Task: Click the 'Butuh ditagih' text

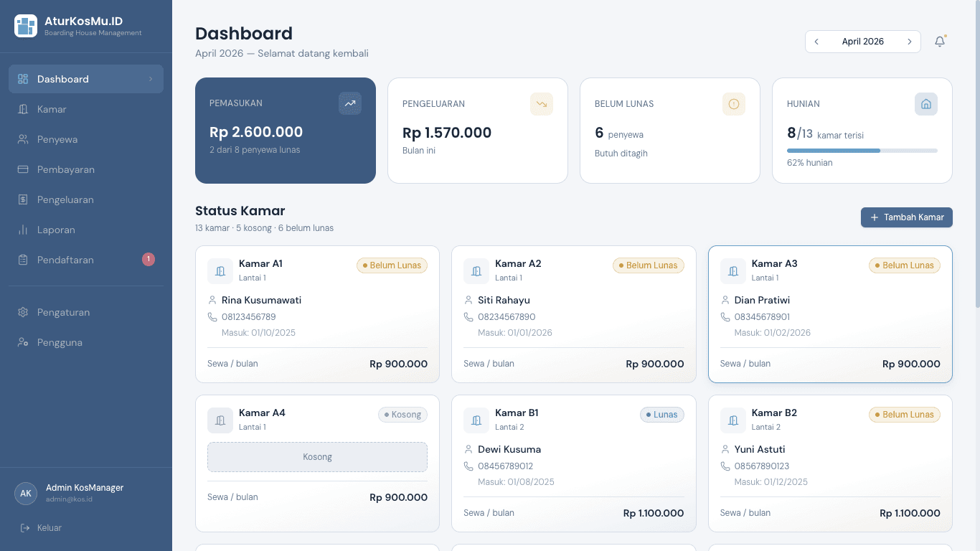Action: [x=621, y=154]
